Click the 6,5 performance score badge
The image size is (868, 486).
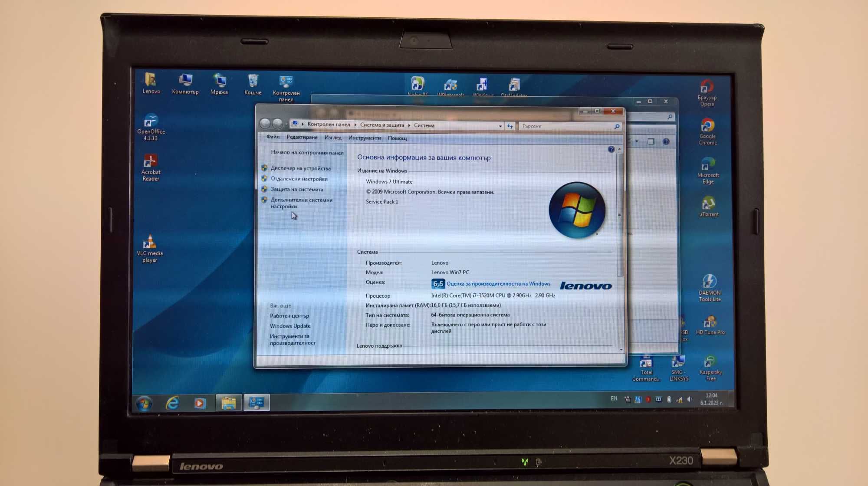(438, 284)
